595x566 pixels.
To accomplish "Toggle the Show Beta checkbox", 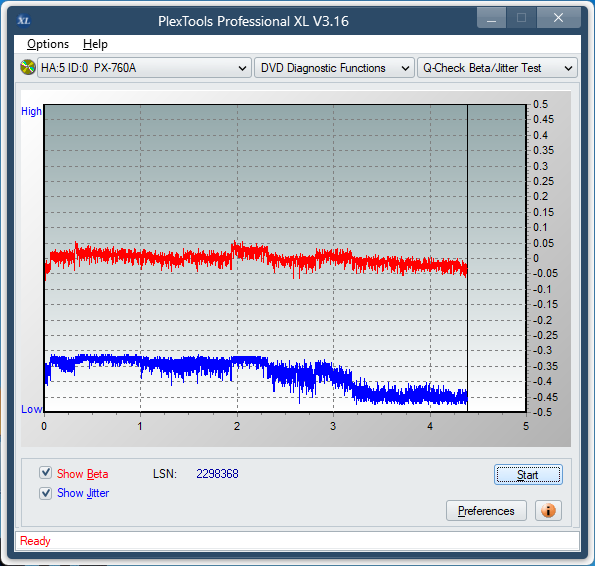I will pyautogui.click(x=46, y=473).
